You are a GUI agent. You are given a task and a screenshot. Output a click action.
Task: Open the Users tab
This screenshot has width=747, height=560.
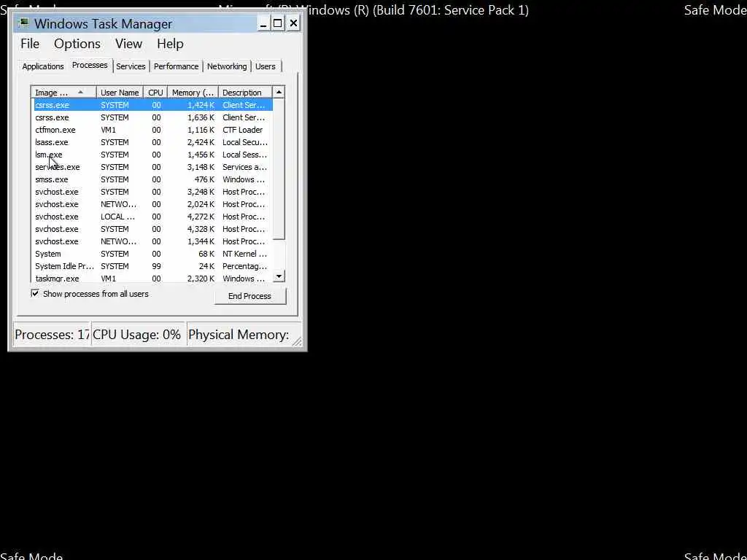point(266,66)
